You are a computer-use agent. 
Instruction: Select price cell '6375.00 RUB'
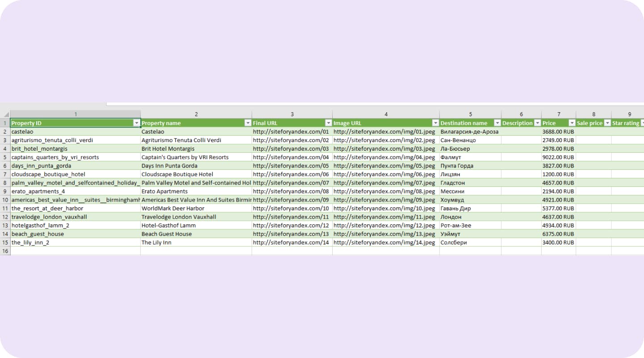coord(559,234)
